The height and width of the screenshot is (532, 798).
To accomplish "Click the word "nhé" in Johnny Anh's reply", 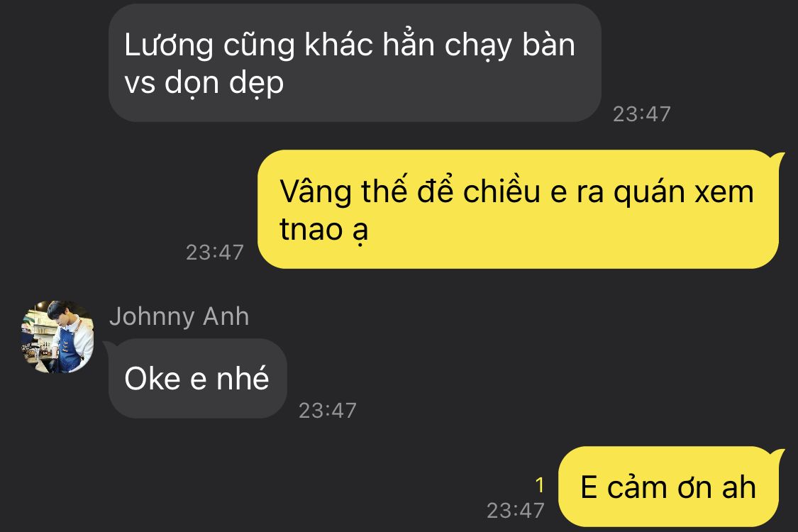I will [243, 379].
